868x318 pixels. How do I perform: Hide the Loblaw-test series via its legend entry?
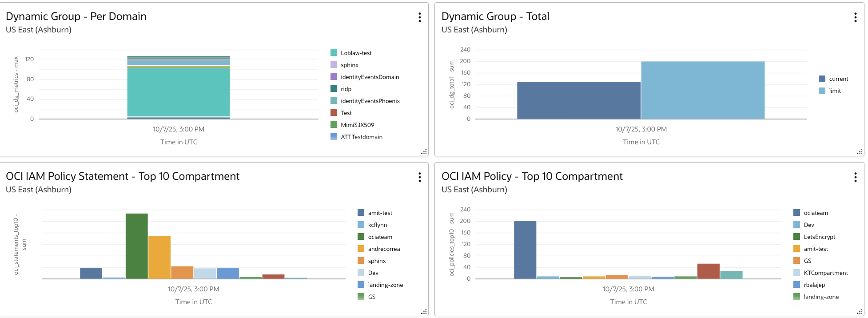point(356,53)
